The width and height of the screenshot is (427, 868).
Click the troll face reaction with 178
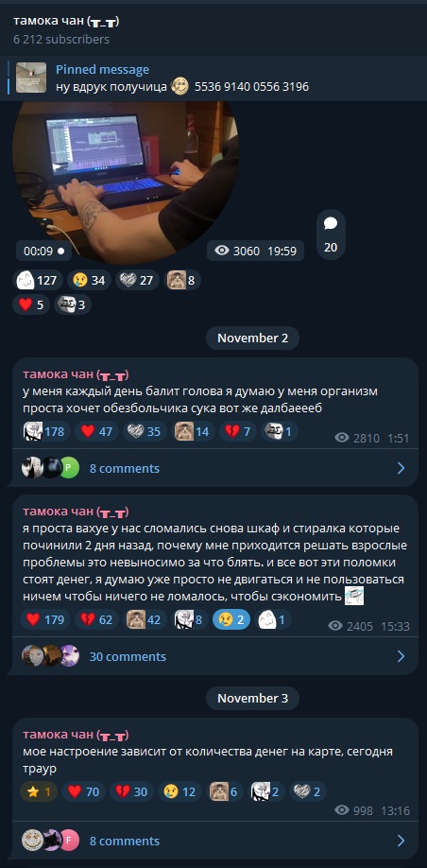tap(45, 432)
